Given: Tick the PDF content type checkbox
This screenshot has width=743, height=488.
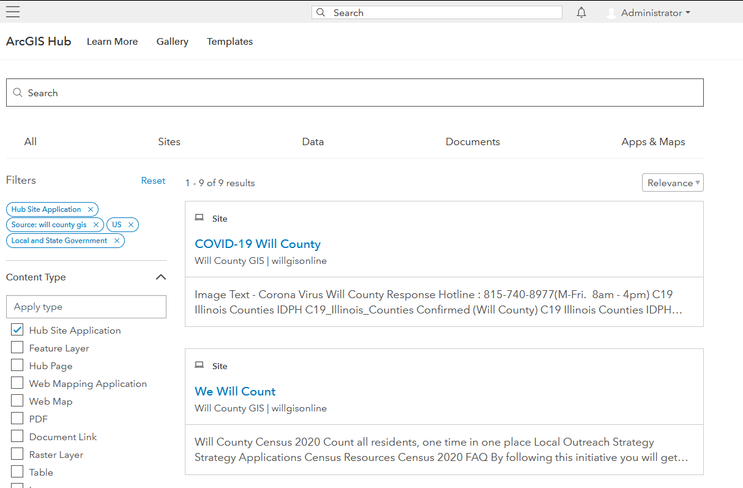Looking at the screenshot, I should 17,418.
